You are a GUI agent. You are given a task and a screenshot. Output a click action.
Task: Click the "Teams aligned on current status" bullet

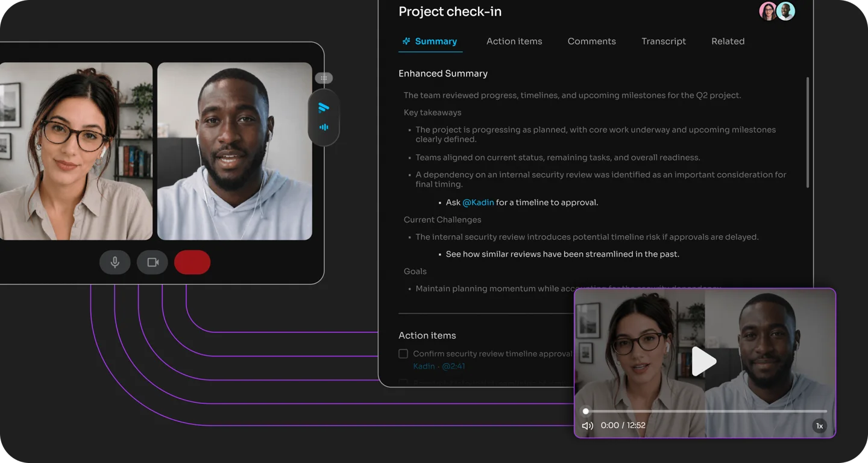coord(558,158)
